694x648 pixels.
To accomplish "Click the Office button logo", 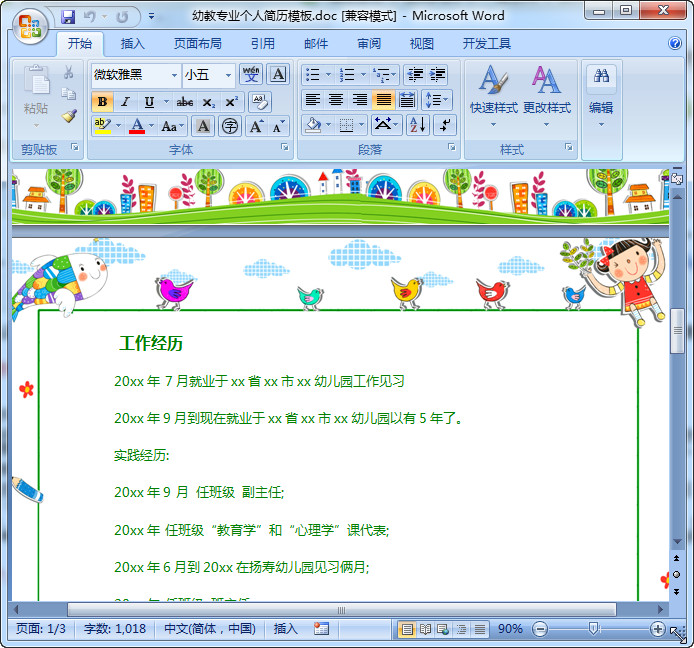I will [30, 26].
